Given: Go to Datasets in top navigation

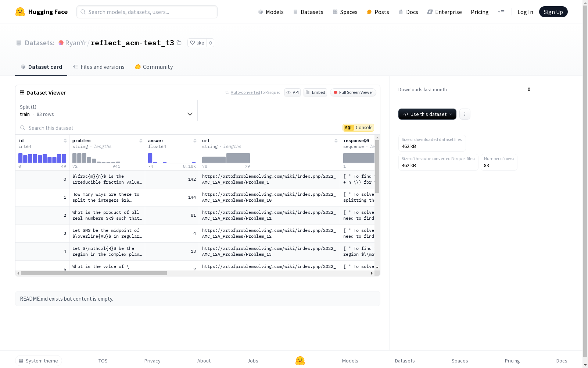Looking at the screenshot, I should (308, 12).
